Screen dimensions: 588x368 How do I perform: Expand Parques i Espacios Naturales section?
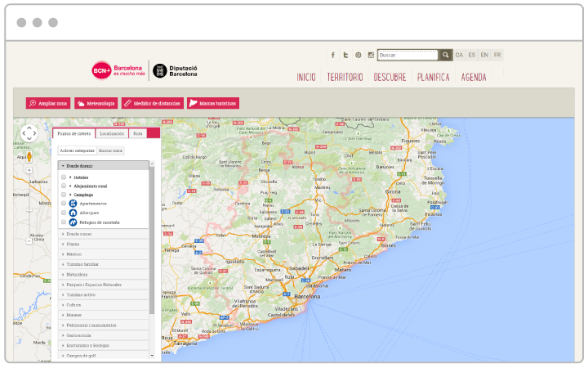pos(104,285)
